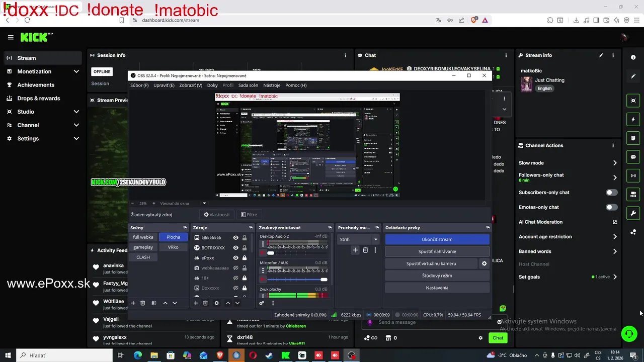This screenshot has width=644, height=362.
Task: Lock the kikkkkkkk source
Action: (245, 238)
